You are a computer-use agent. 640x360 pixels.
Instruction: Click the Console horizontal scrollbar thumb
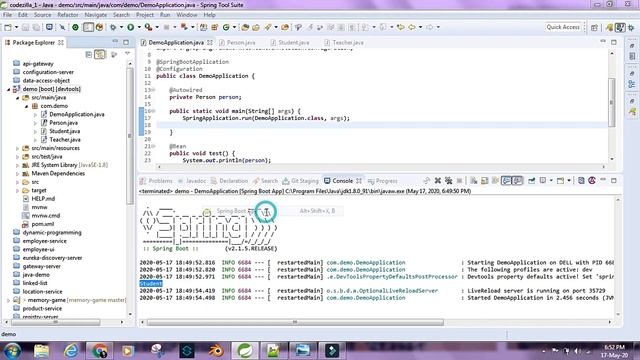(x=295, y=322)
